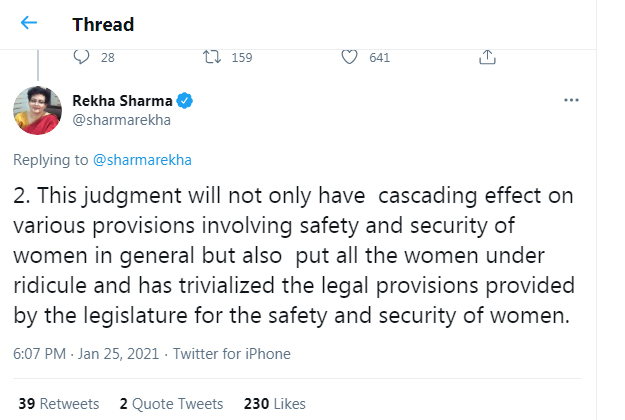View the 2 Quote Tweets list
Viewport: 625px width, 420px height.
coord(171,403)
